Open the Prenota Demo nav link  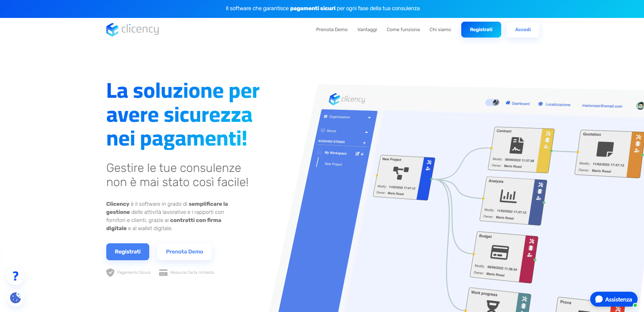(332, 29)
